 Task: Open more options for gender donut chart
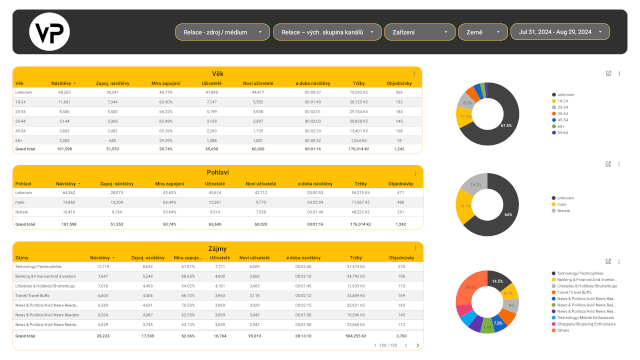pos(619,164)
